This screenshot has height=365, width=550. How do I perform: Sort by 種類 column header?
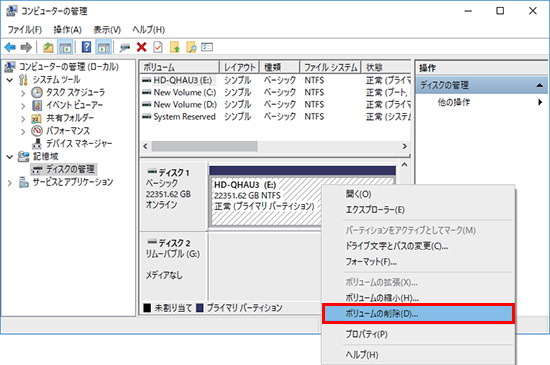[x=280, y=67]
